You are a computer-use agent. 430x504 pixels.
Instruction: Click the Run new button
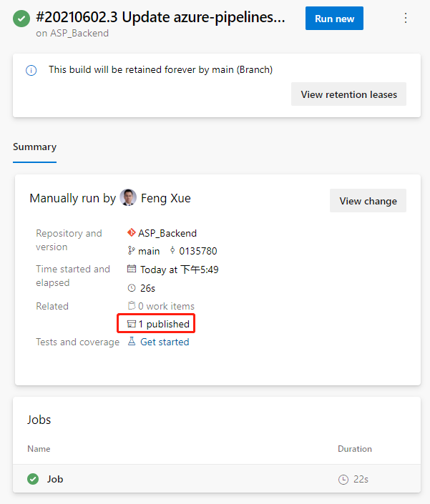[x=334, y=19]
